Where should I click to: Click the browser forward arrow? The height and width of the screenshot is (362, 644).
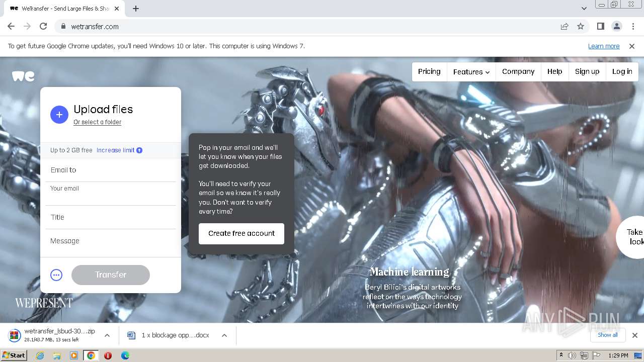(27, 26)
